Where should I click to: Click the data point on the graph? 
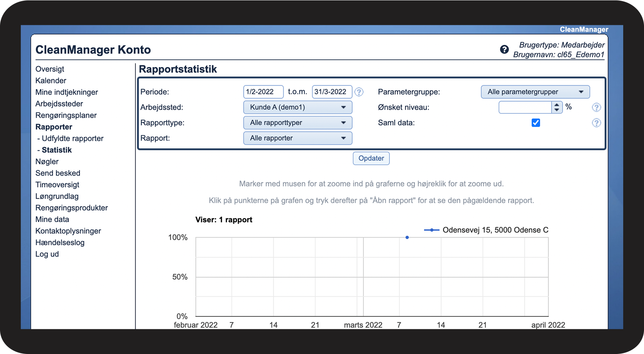tap(407, 237)
